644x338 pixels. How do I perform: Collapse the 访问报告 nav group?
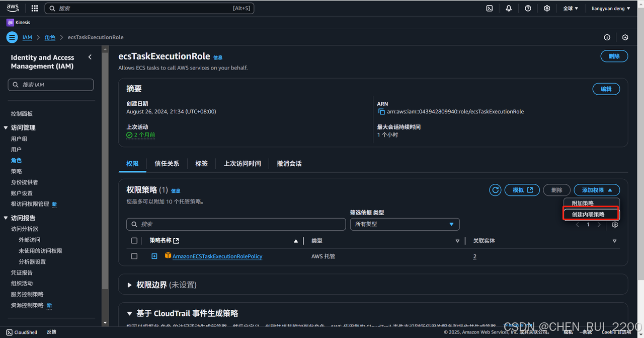click(6, 218)
